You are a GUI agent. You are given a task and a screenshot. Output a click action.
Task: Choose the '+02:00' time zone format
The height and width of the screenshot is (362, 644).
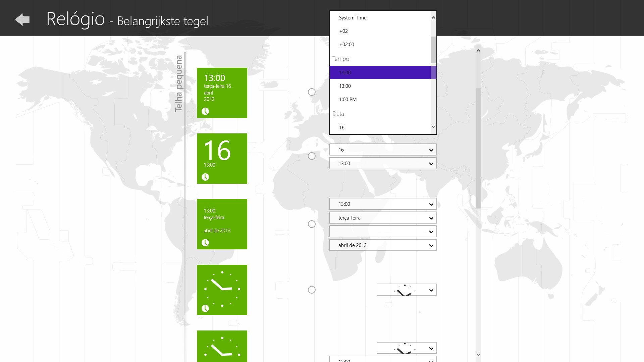click(x=380, y=45)
